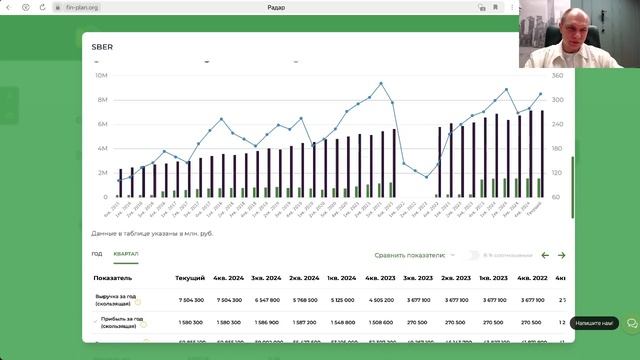Screen dimensions: 640x360
Task: Click info icon next to Прибыль за год
Action: click(143, 324)
